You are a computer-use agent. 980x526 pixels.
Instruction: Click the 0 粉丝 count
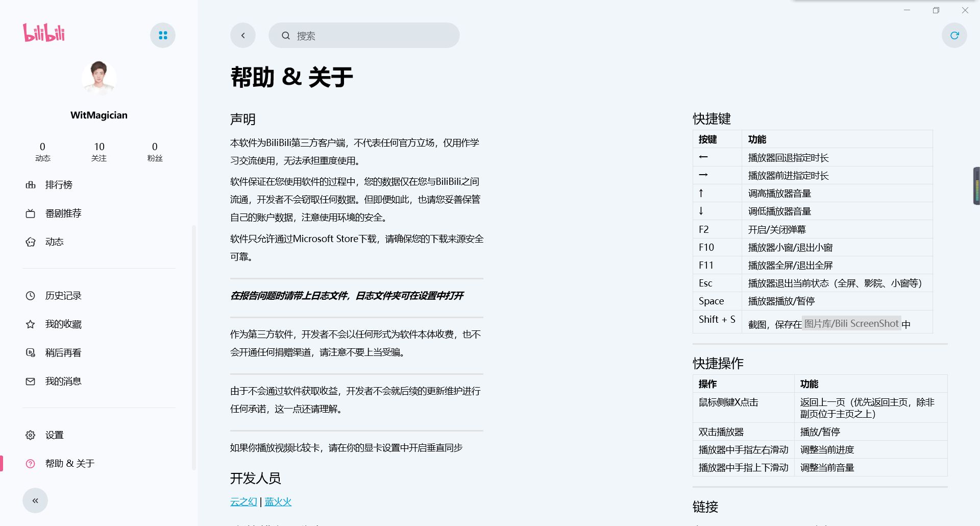tap(155, 152)
